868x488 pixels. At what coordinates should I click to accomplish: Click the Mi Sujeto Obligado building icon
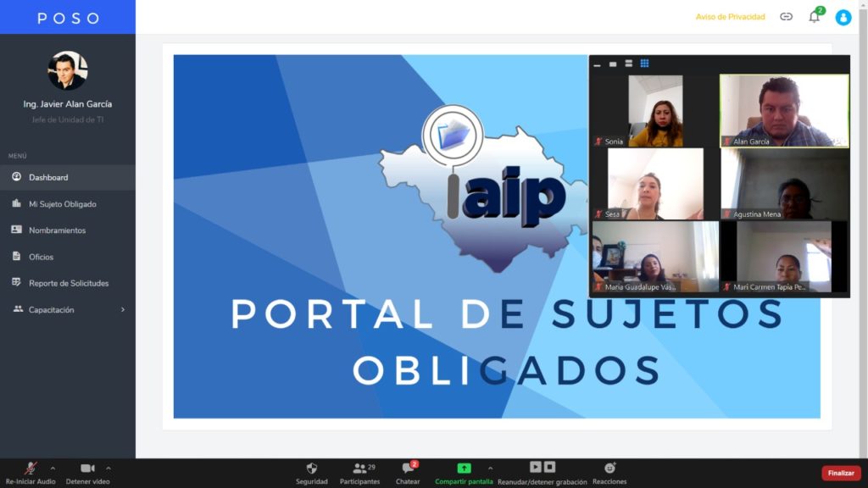pyautogui.click(x=17, y=203)
